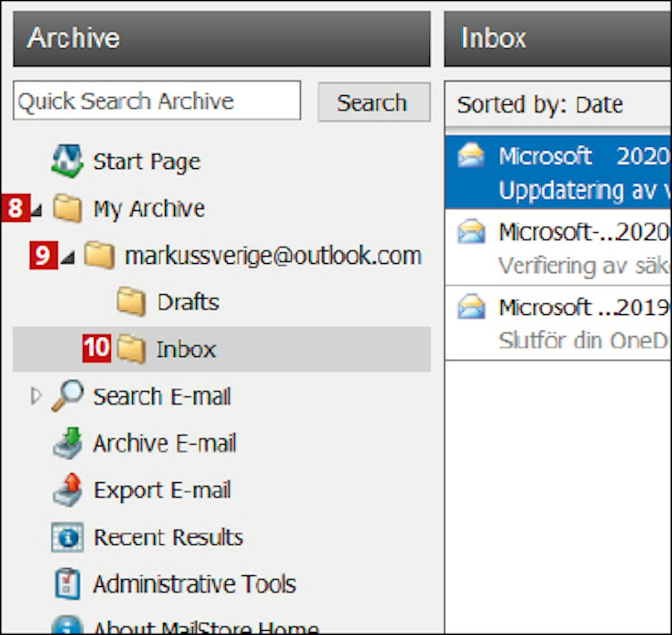Open the Verifiering av säk email message
Viewport: 672px width, 635px height.
(x=560, y=249)
